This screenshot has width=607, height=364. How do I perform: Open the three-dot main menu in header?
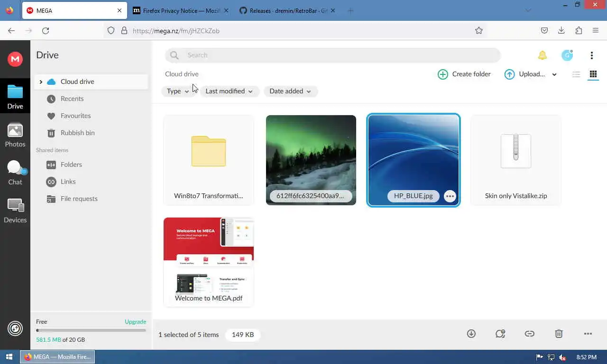[x=592, y=55]
